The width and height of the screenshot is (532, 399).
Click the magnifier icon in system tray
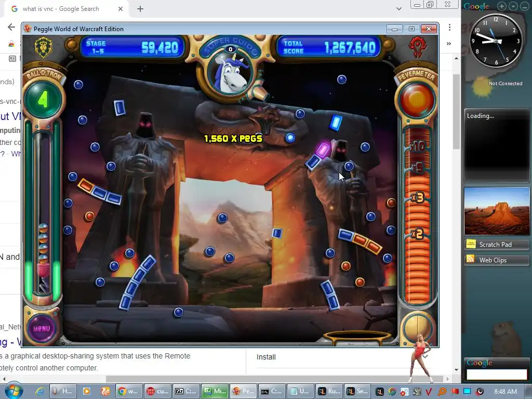click(442, 392)
